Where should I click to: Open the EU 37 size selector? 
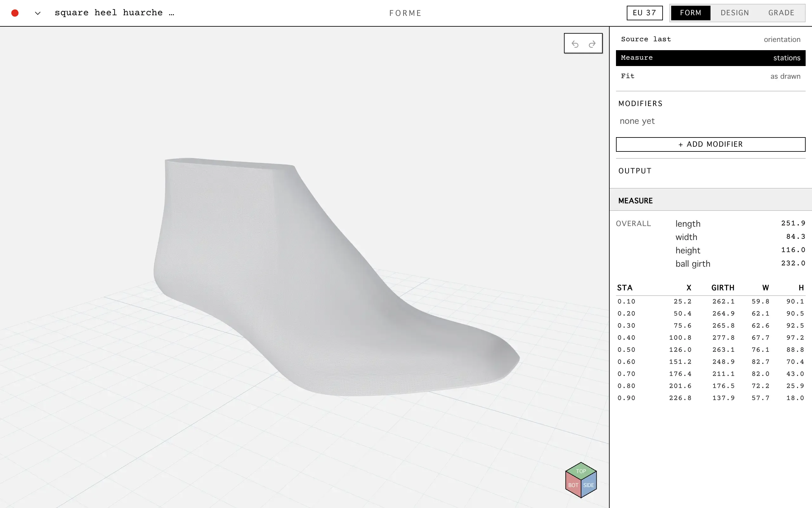645,13
